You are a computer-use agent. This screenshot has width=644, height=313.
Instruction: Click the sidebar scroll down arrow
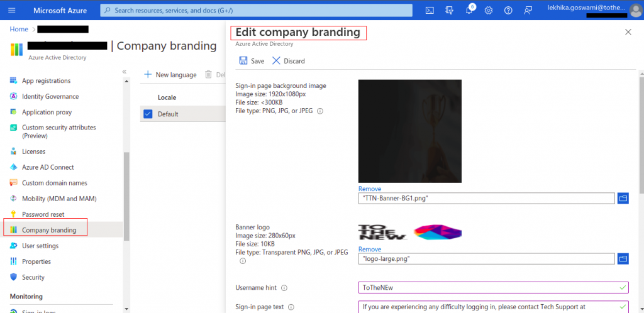[x=126, y=309]
